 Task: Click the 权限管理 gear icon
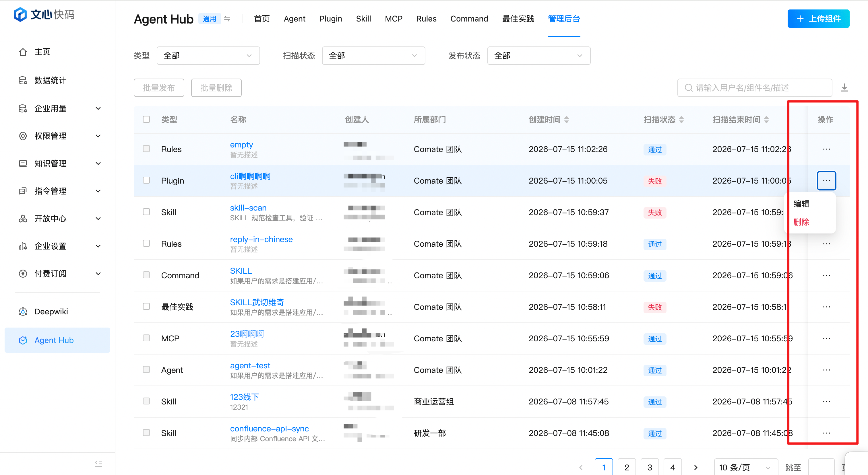click(23, 136)
